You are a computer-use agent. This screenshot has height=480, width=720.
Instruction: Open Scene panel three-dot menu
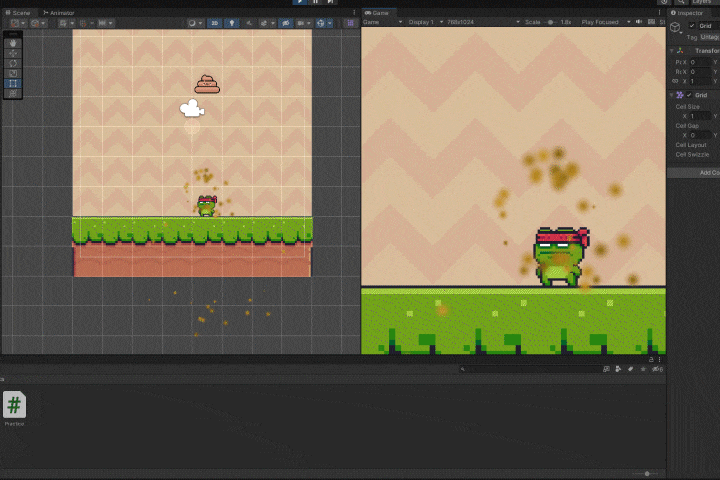click(x=354, y=13)
